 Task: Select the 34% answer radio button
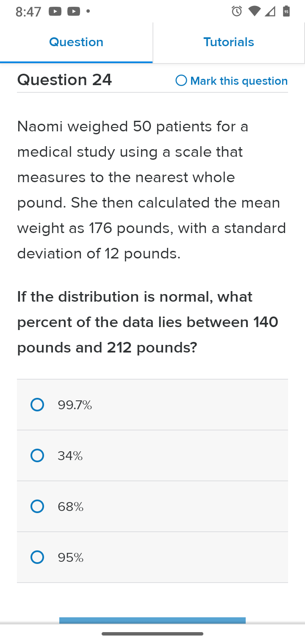coord(37,455)
